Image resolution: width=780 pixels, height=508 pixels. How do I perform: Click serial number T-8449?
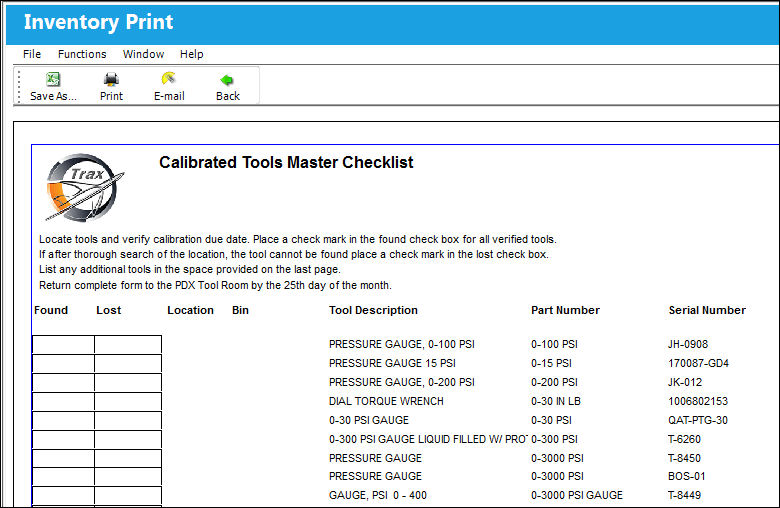(x=684, y=495)
